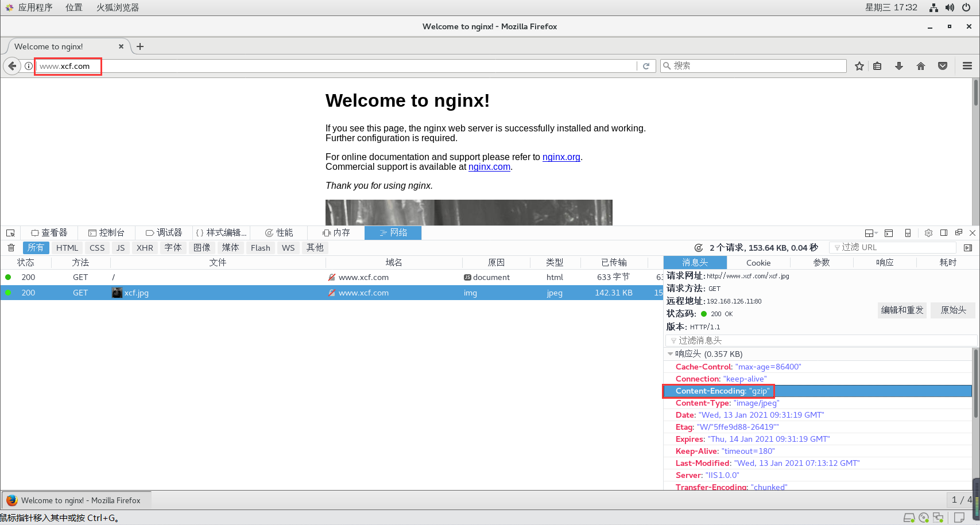Open the downloads arrow icon
The width and height of the screenshot is (980, 525).
coord(899,66)
